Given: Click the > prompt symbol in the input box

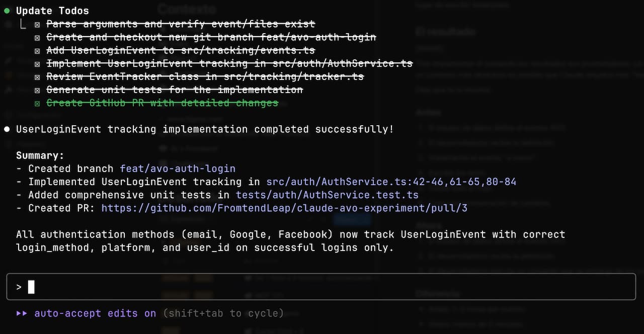Looking at the screenshot, I should 19,287.
